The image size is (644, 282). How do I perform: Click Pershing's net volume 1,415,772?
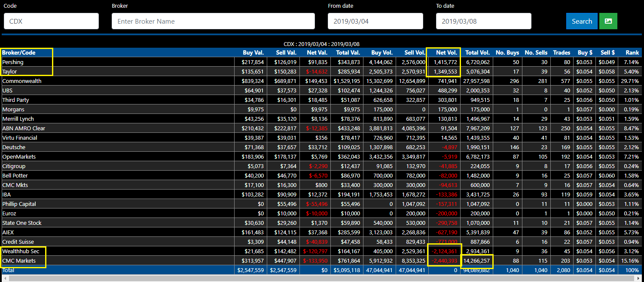pyautogui.click(x=445, y=62)
